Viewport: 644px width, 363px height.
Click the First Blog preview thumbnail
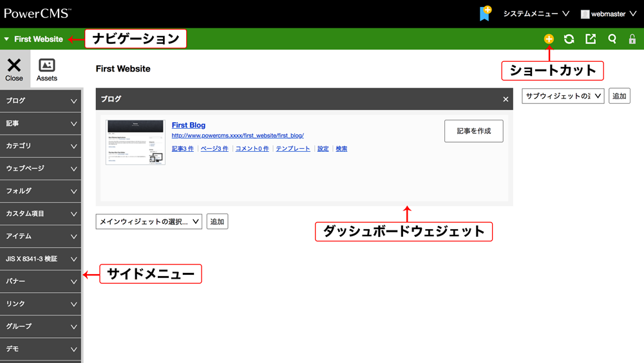click(x=135, y=142)
